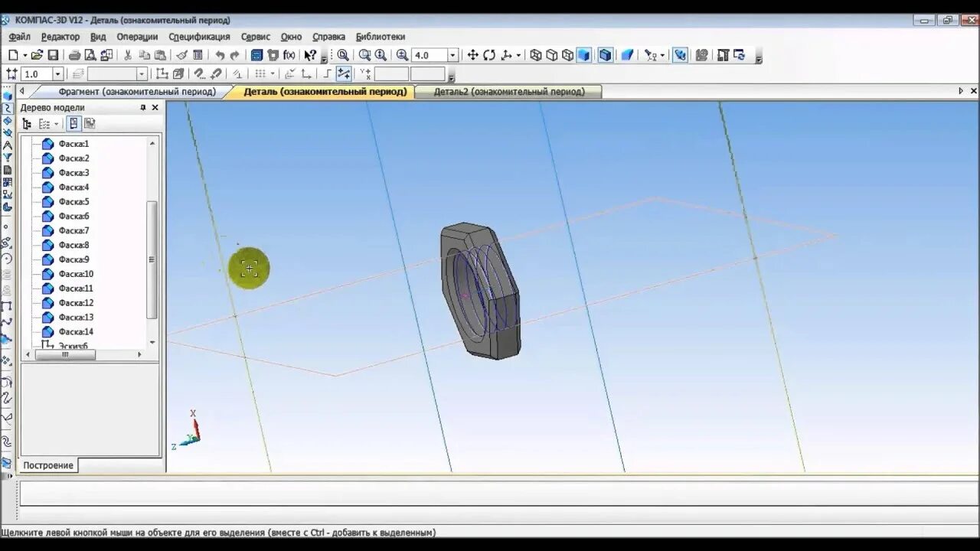Screen dimensions: 980x551
Task: Click the model tree horizontal scrollbar thumb
Action: pyautogui.click(x=65, y=354)
